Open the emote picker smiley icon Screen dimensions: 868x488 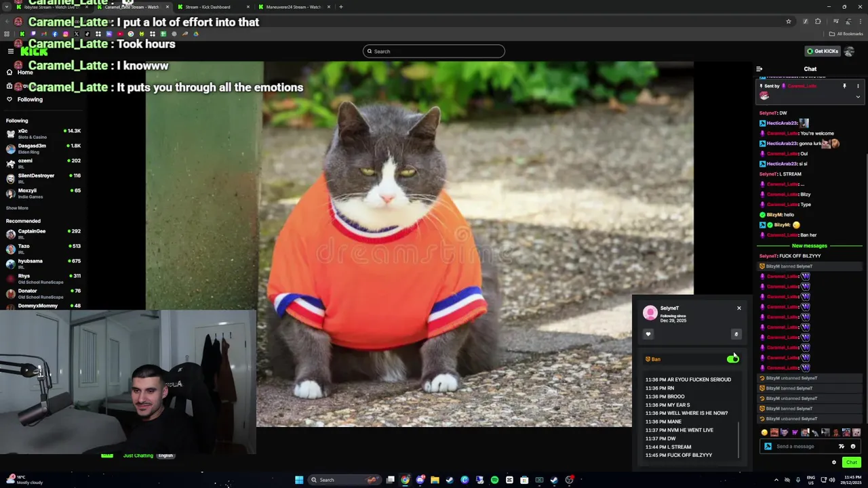pos(853,446)
